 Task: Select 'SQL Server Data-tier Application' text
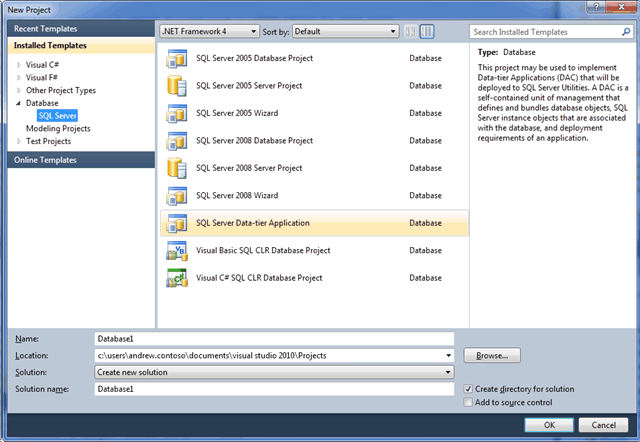(x=253, y=223)
